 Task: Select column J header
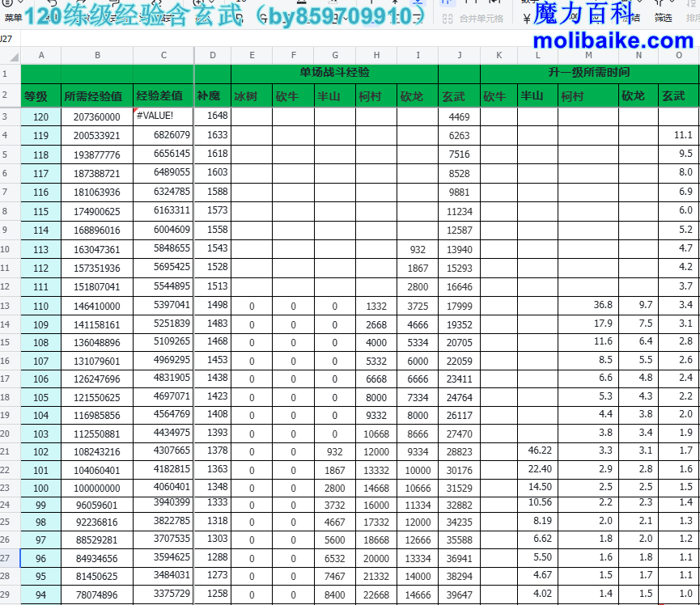click(x=460, y=55)
